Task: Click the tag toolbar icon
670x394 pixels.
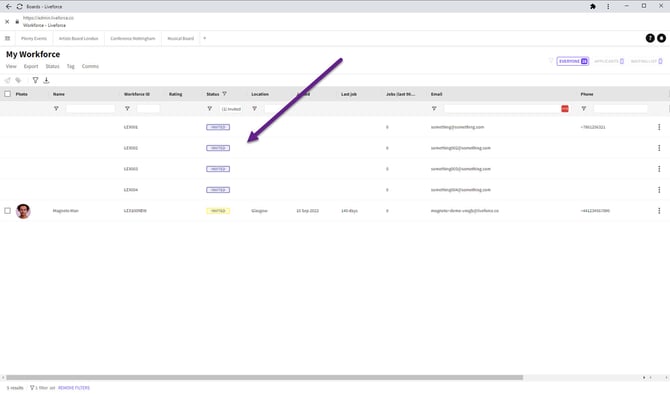Action: [18, 80]
